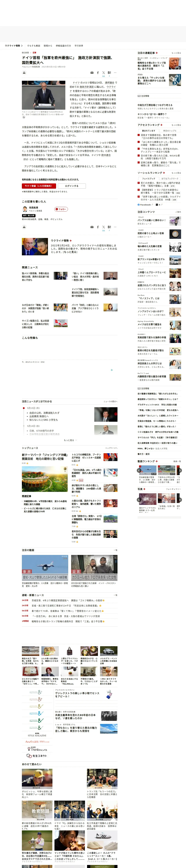Open the 記事 breadcrumb link

(x=34, y=53)
